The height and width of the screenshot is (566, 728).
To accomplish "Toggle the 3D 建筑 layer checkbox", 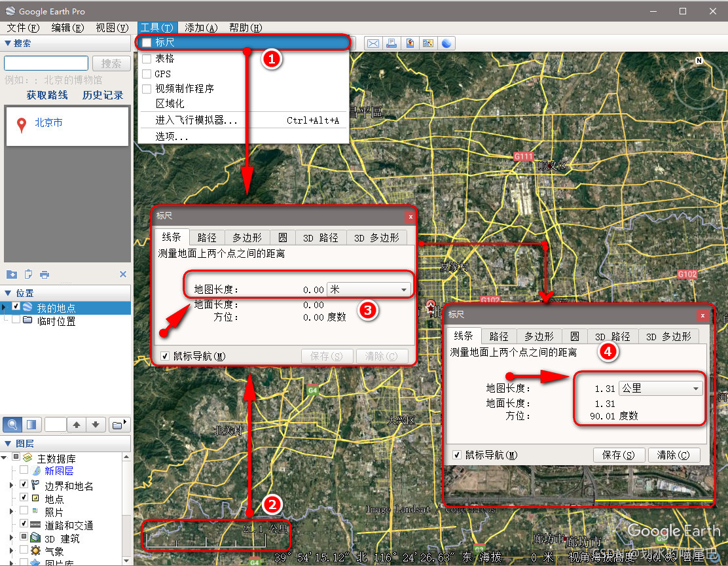I will click(24, 537).
